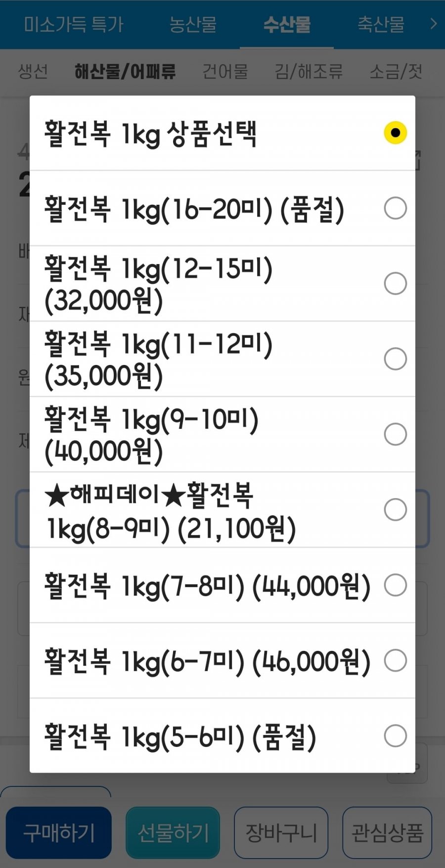Open the 생선 subcategory

[x=33, y=72]
